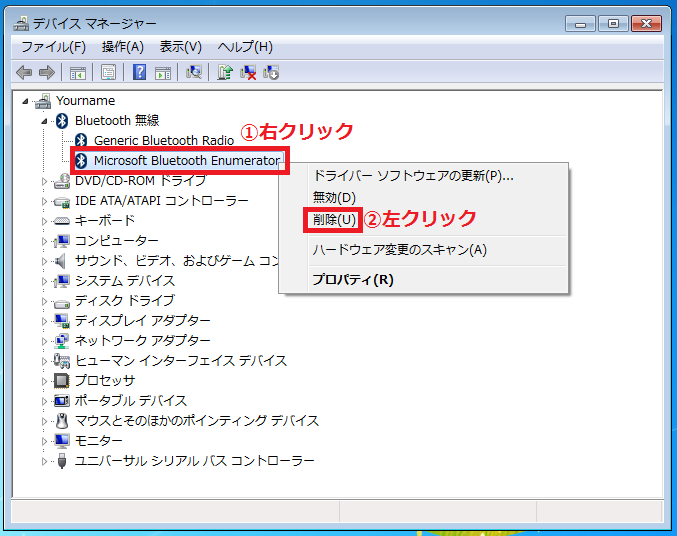Screen dimensions: 677x536
Task: Click the disable device toolbar icon
Action: click(x=271, y=72)
